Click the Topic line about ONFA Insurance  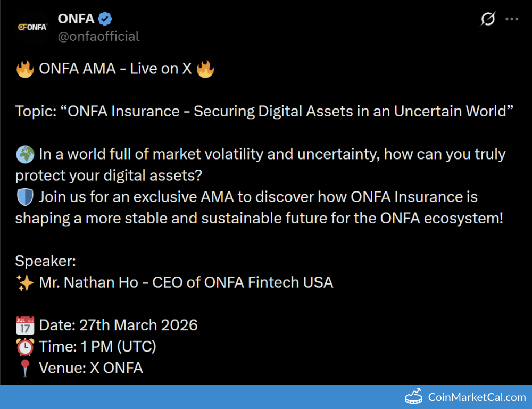tap(264, 112)
